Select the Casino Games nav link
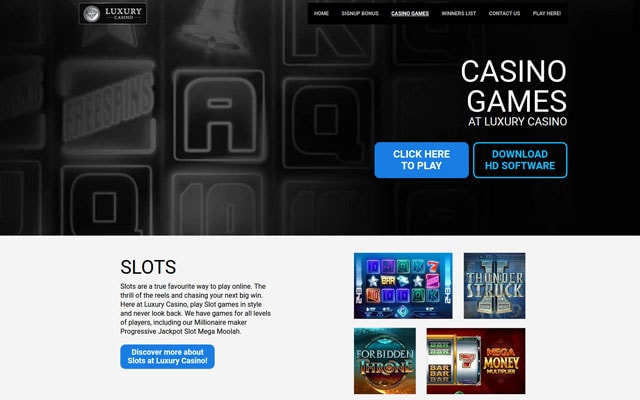The image size is (640, 400). tap(410, 13)
